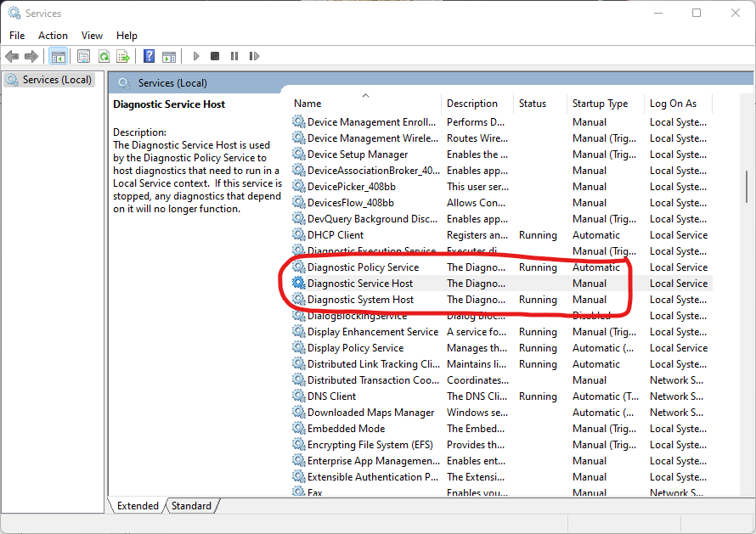Click the Refresh toolbar icon
The height and width of the screenshot is (534, 756).
[104, 56]
